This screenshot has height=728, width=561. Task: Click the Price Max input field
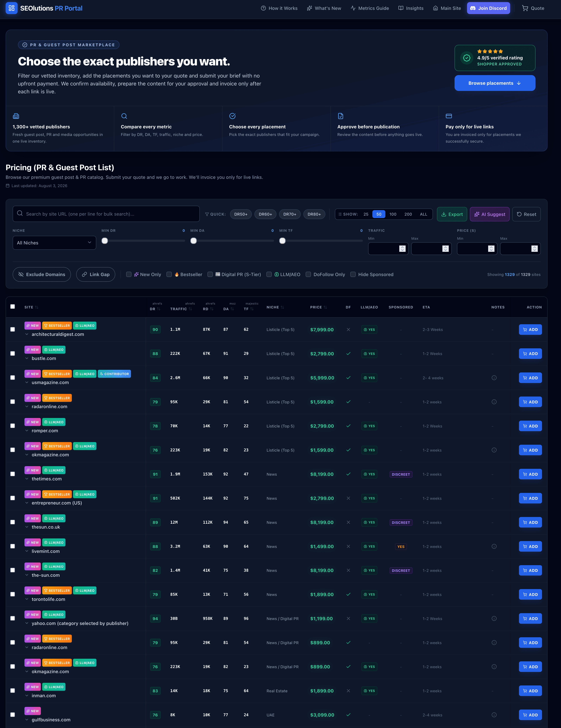520,249
